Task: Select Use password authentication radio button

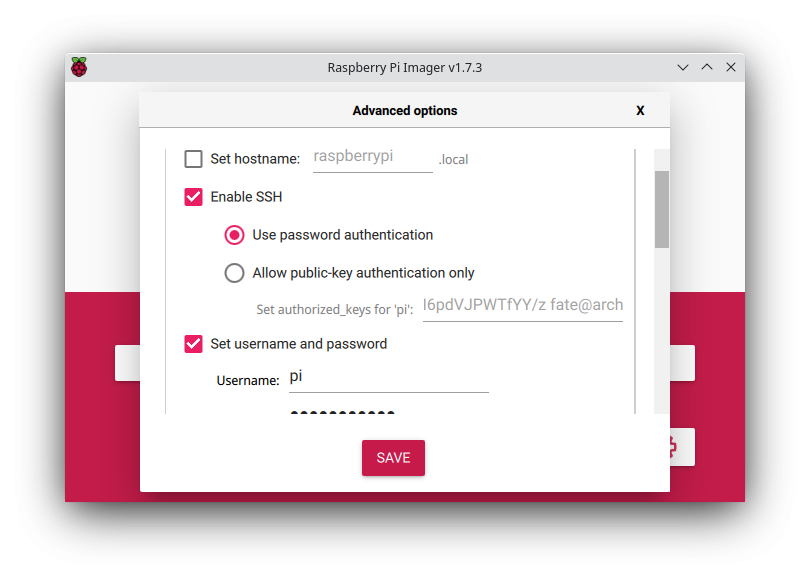Action: point(234,235)
